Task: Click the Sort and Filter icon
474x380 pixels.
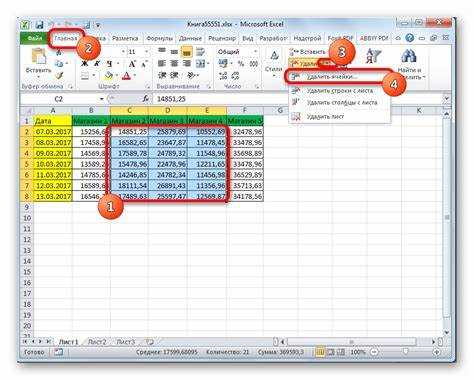Action: click(x=373, y=56)
